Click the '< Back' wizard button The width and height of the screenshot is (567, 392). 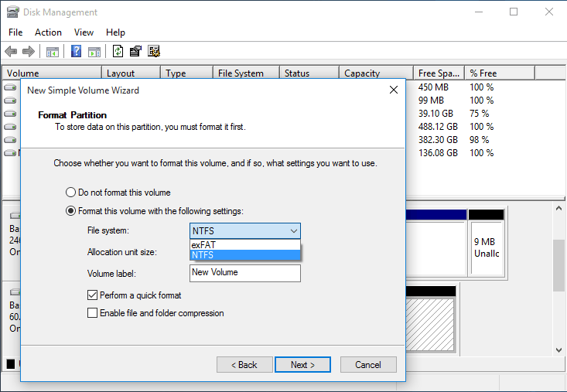pos(244,364)
